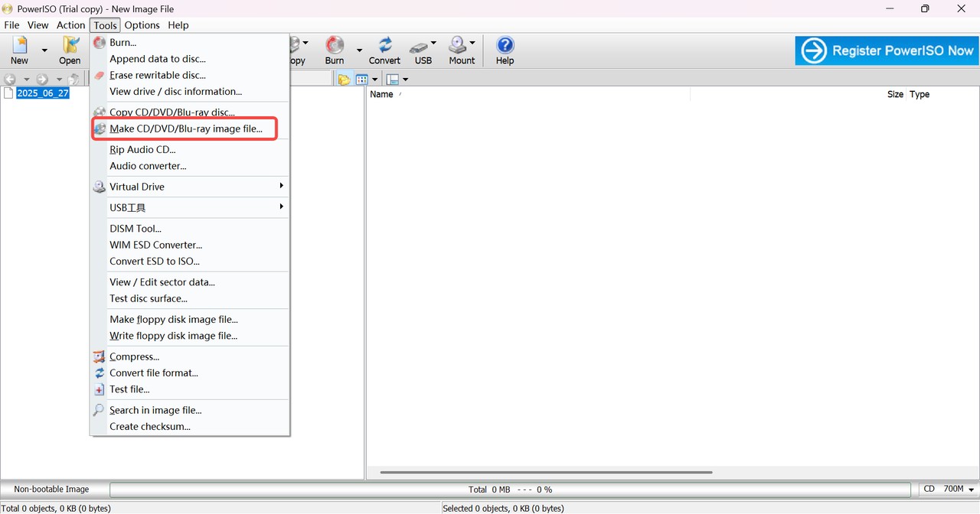Click Register PowerISO Now
Screen dimensions: 980x514
click(886, 50)
